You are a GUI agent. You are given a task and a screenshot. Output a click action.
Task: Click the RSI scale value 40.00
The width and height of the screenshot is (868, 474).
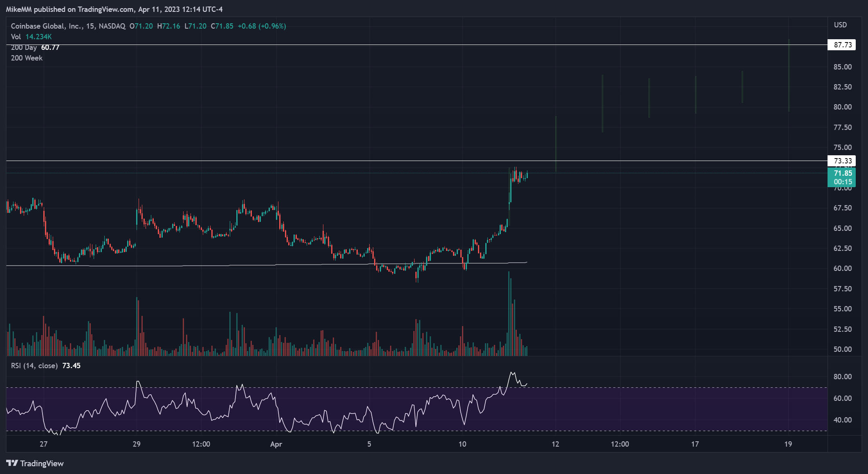pyautogui.click(x=843, y=420)
